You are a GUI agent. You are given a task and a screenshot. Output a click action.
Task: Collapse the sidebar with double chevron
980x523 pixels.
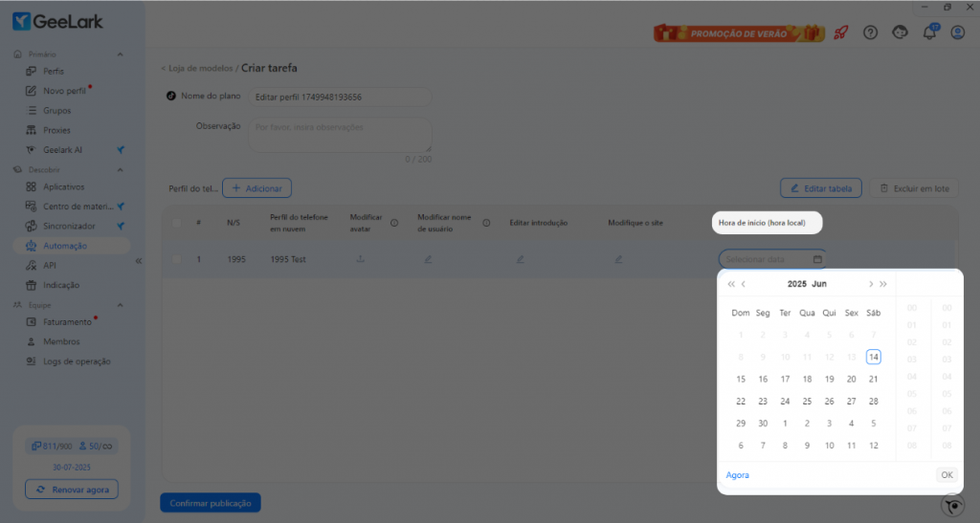pos(139,261)
